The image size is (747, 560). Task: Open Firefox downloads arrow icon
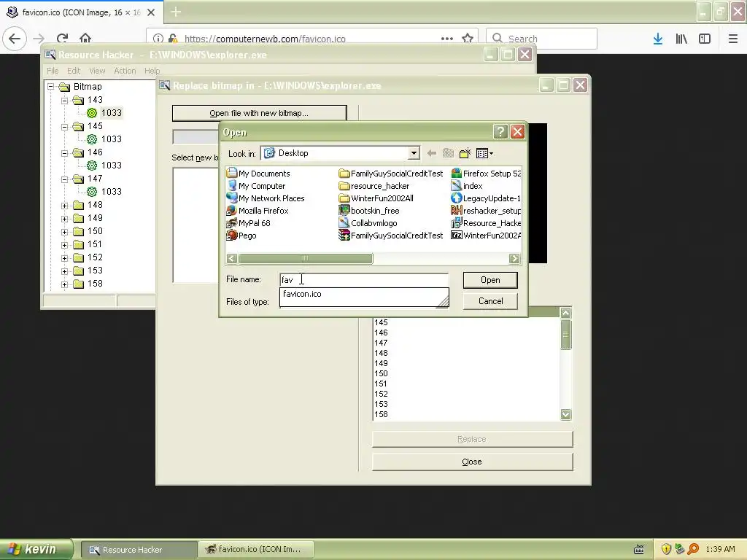(x=657, y=39)
